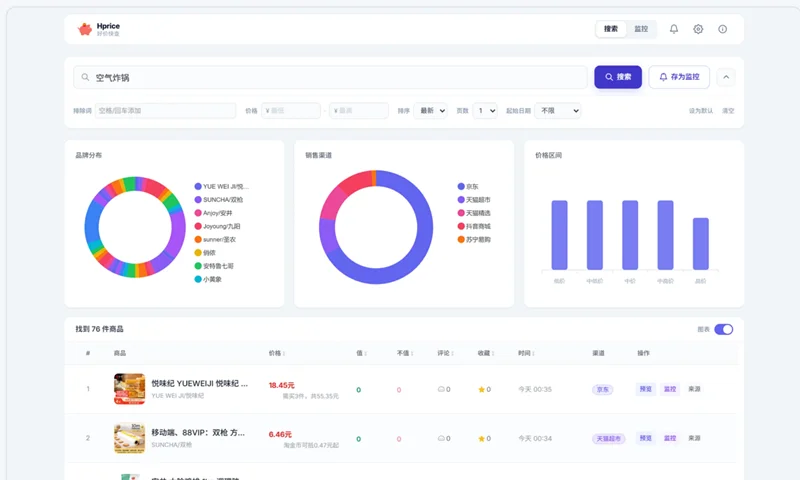This screenshot has height=480, width=800.
Task: Click 天猫超市 channel tag in row 2
Action: click(x=609, y=439)
